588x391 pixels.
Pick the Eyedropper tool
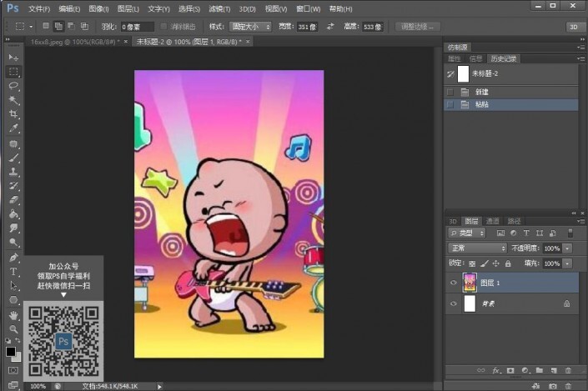click(x=13, y=128)
